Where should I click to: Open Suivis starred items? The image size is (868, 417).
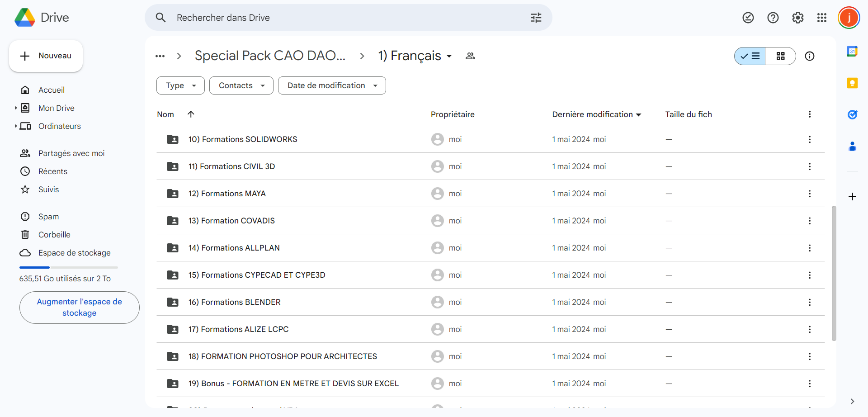tap(49, 190)
